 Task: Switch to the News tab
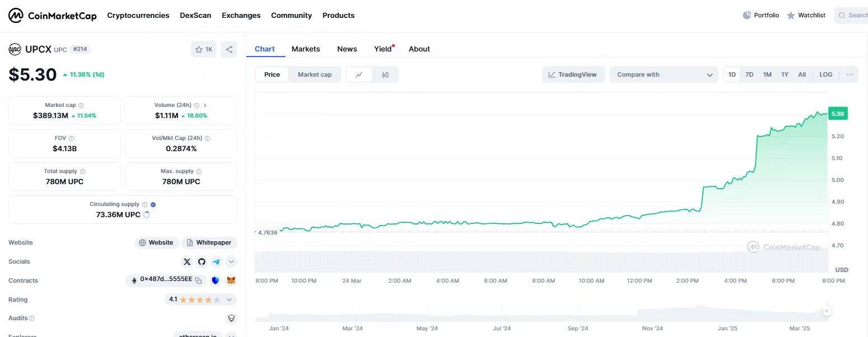pyautogui.click(x=347, y=49)
